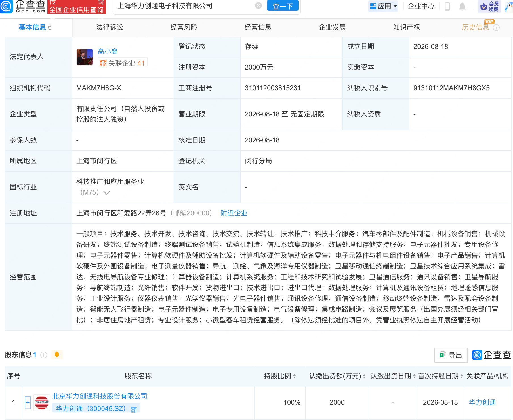
Task: Switch to 基本信息 tab
Action: click(35, 27)
